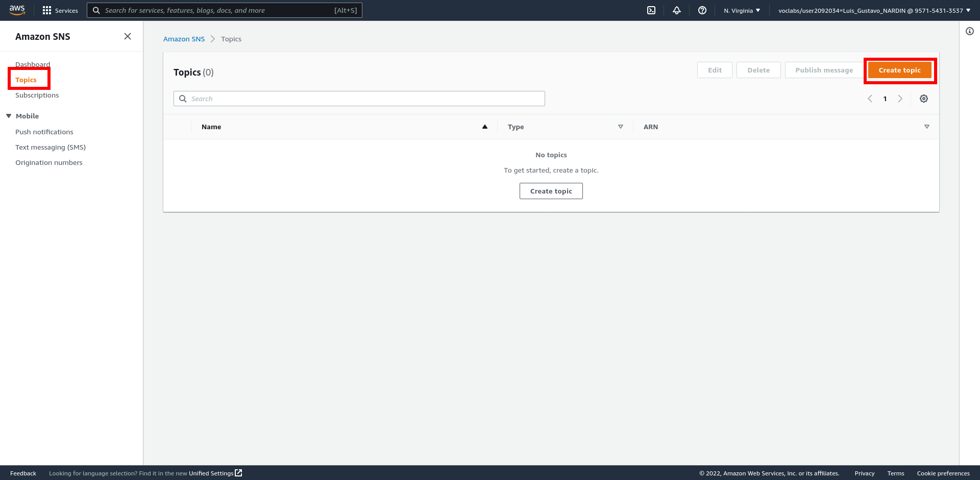
Task: Go to next page of topics
Action: click(x=900, y=99)
